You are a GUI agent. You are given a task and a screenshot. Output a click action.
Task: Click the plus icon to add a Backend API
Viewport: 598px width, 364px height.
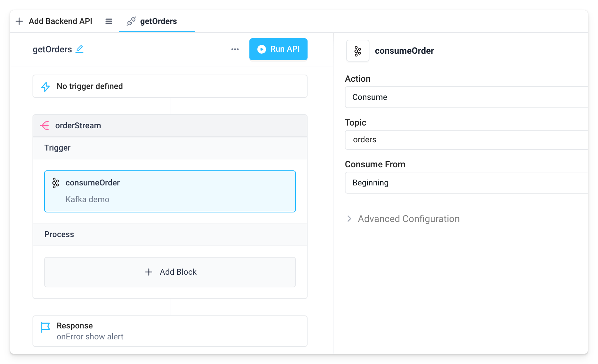tap(19, 21)
